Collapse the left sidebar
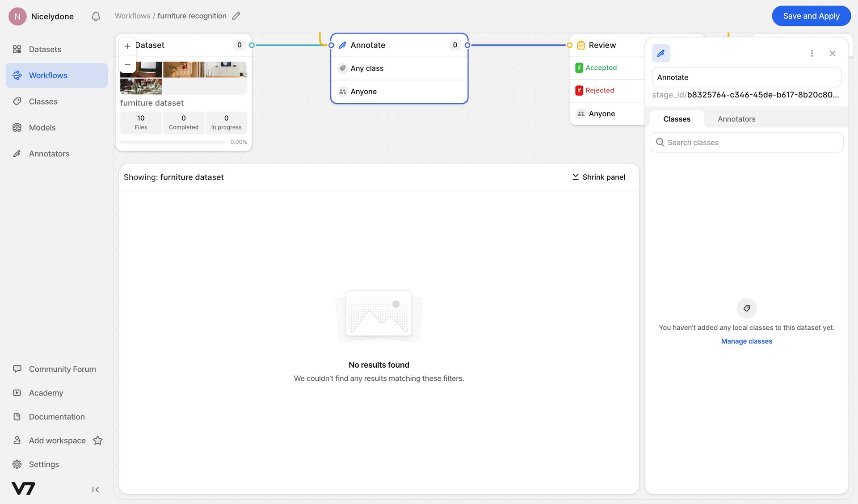The height and width of the screenshot is (504, 858). click(x=95, y=489)
